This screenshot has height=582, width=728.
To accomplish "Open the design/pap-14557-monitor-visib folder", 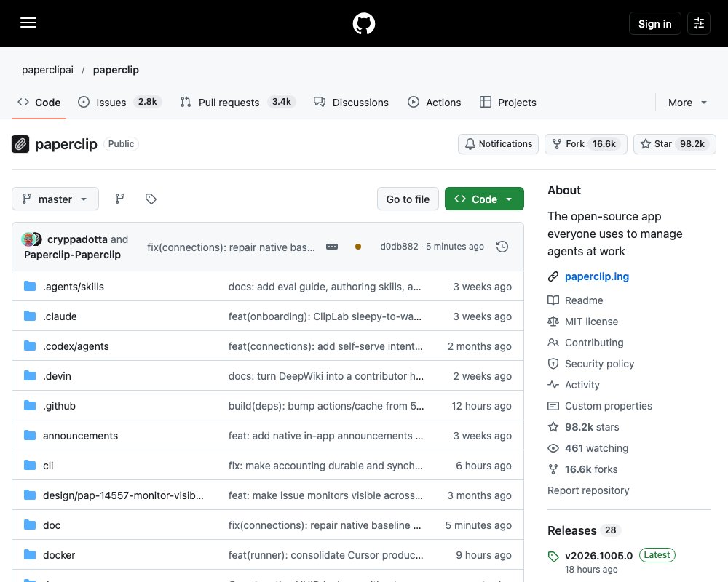I will (x=123, y=495).
